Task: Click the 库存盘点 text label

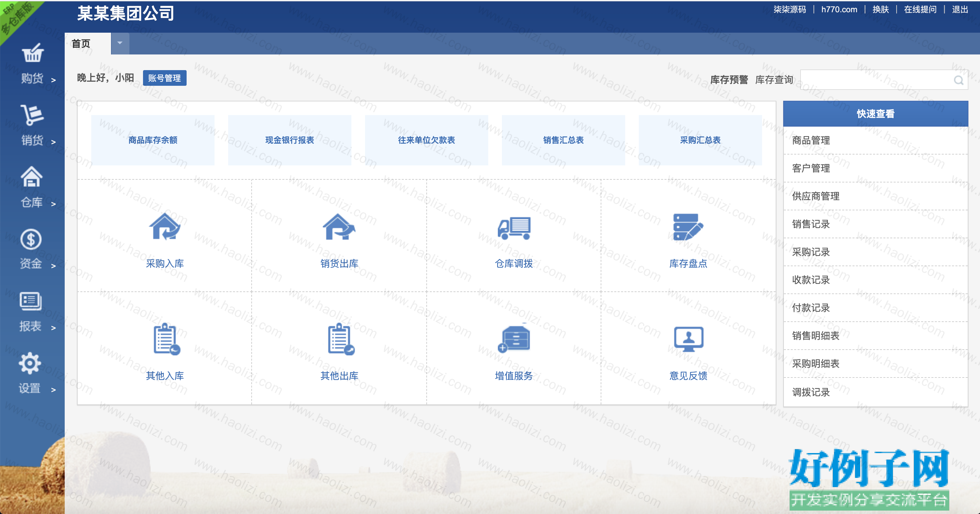Action: coord(688,263)
